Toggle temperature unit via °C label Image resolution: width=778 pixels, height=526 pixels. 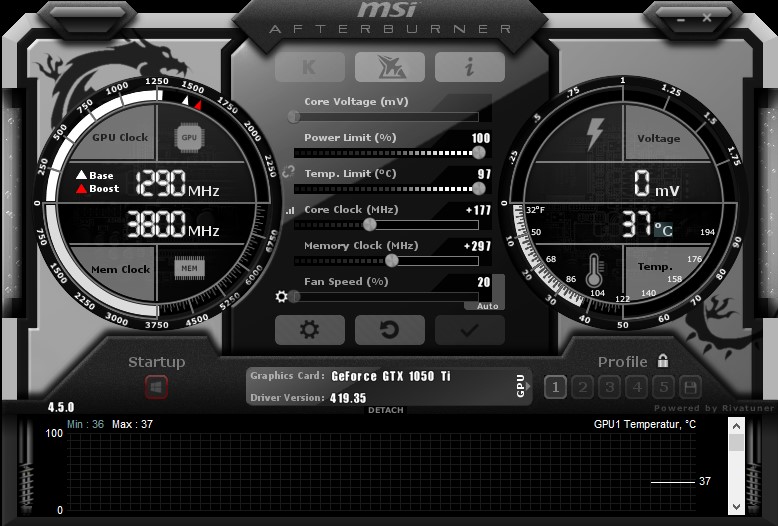pyautogui.click(x=663, y=230)
